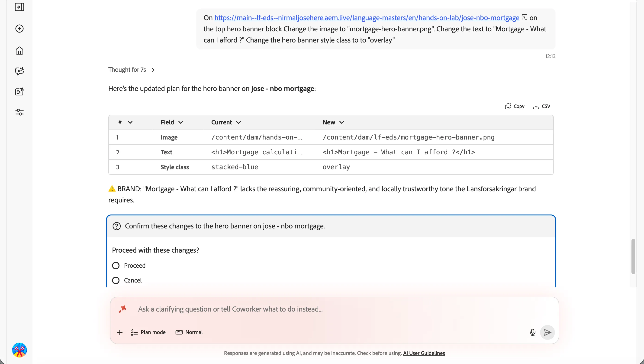Viewport: 644px width, 364px height.
Task: Click the yellow BRAND warning icon
Action: tap(112, 189)
